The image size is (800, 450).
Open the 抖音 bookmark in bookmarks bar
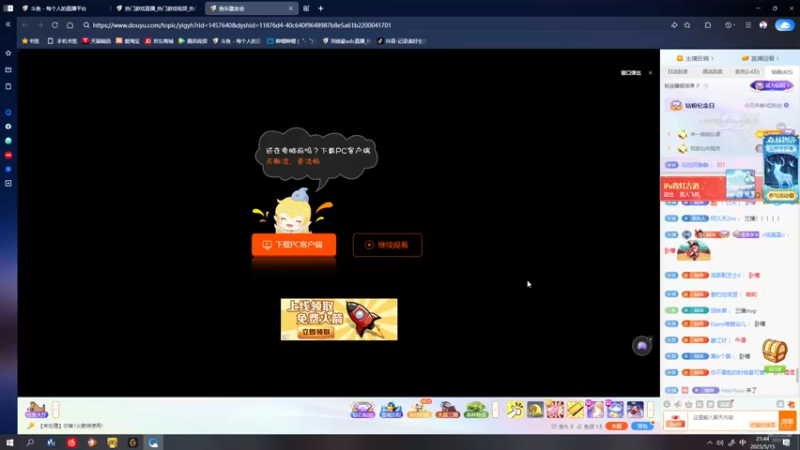coord(401,41)
